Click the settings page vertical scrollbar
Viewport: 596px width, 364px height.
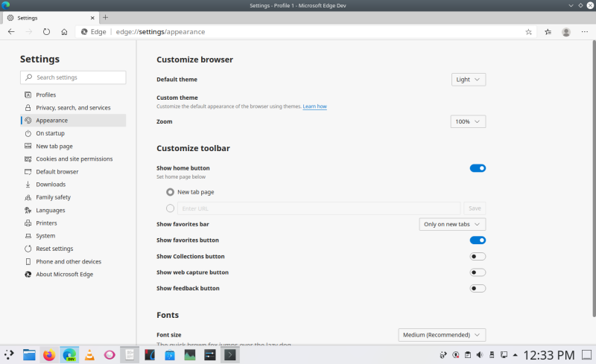click(x=594, y=179)
